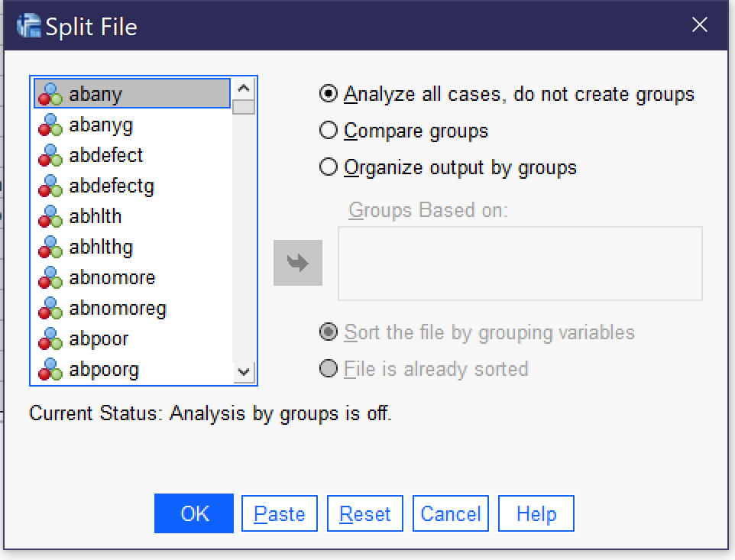735x560 pixels.
Task: Click the Reset button
Action: [364, 513]
